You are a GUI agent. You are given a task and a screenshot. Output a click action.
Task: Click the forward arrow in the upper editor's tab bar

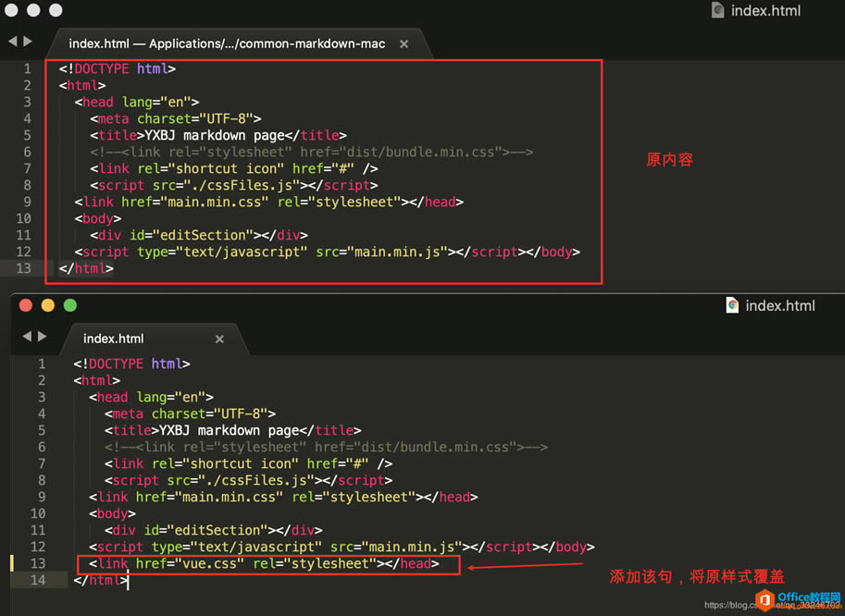tap(28, 42)
